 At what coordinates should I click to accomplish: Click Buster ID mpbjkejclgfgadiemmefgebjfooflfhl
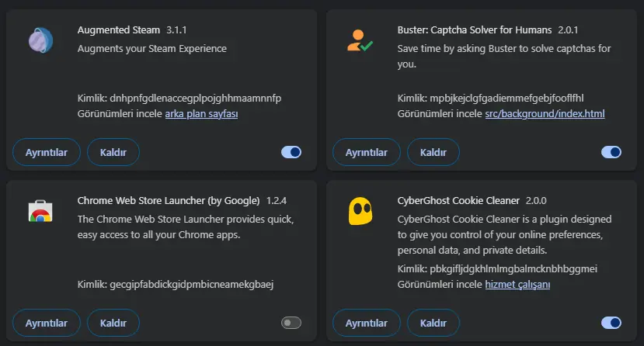(506, 98)
